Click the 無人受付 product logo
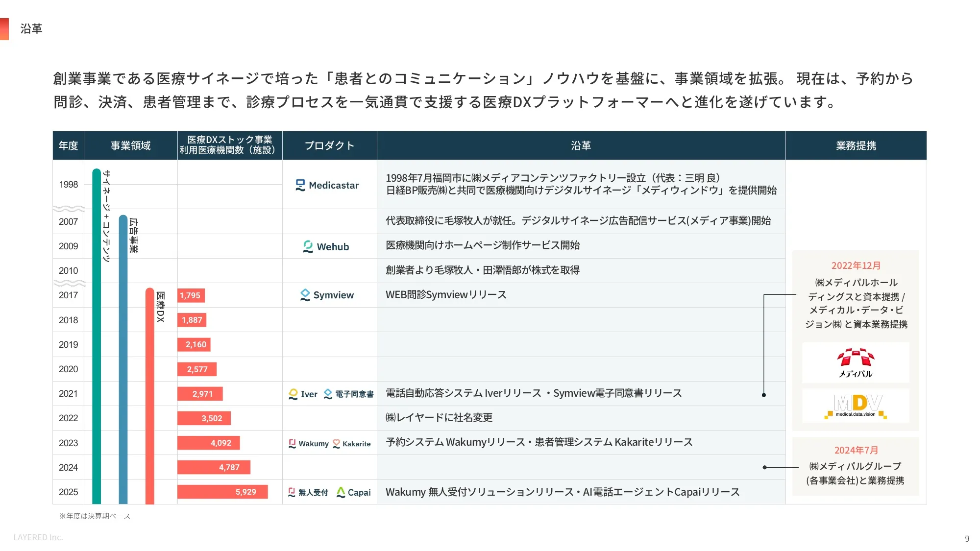Viewport: 980px width, 551px height. pos(308,492)
